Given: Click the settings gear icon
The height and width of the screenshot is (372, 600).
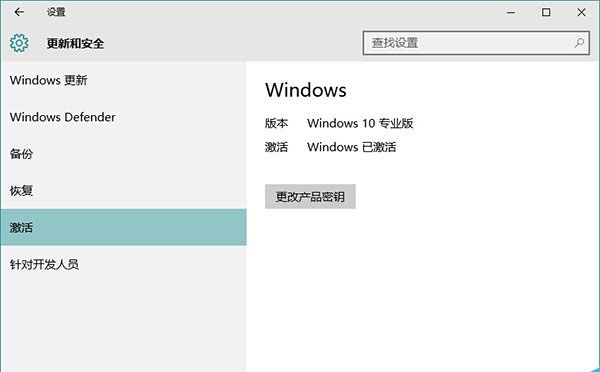Looking at the screenshot, I should 19,43.
